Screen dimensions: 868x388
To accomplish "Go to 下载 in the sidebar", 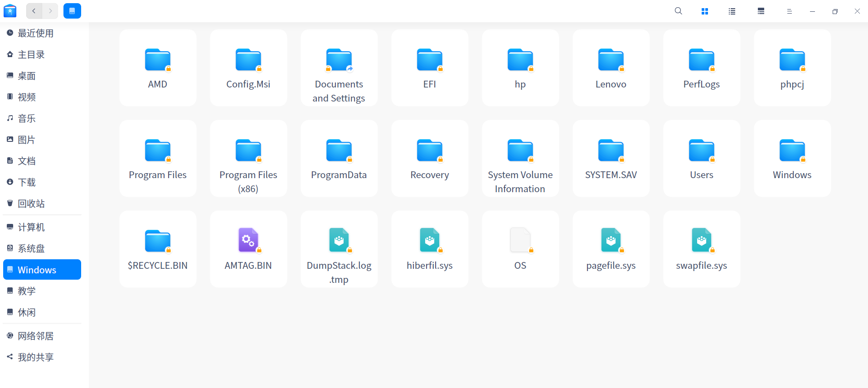I will [x=26, y=182].
